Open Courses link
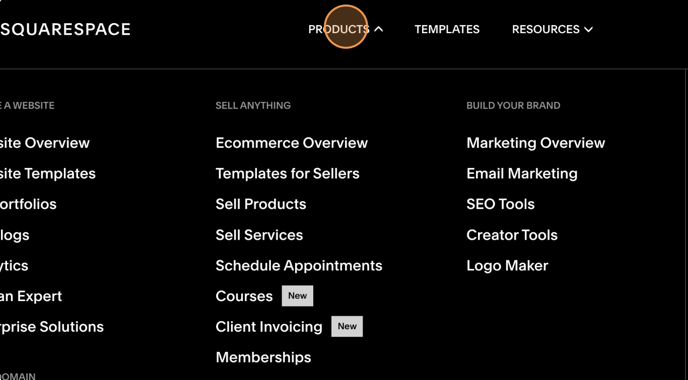Viewport: 688px width, 380px height. click(244, 296)
